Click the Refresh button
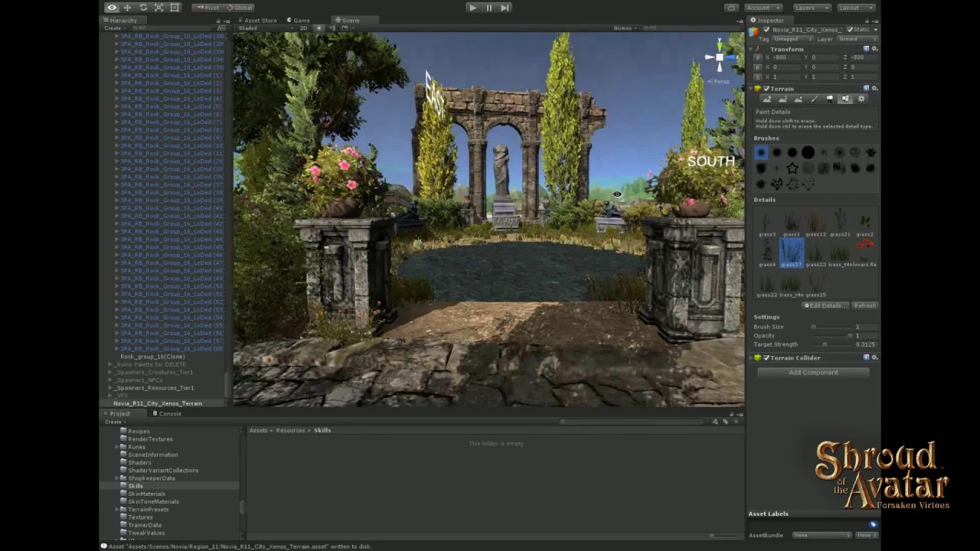This screenshot has height=551, width=980. click(x=864, y=306)
